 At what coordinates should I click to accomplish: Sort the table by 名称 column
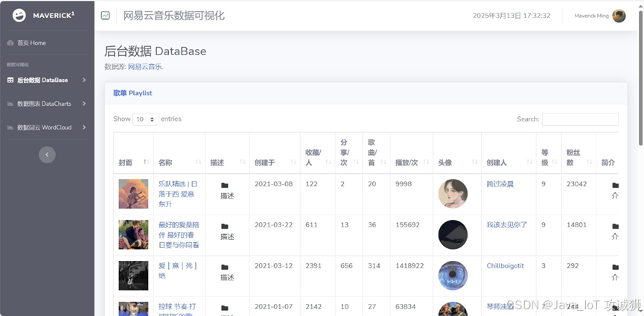tap(199, 162)
